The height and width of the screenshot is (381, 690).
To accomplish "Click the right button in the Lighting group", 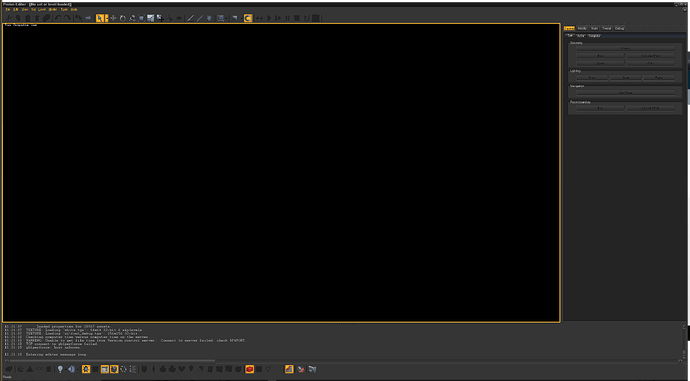I will [x=659, y=77].
